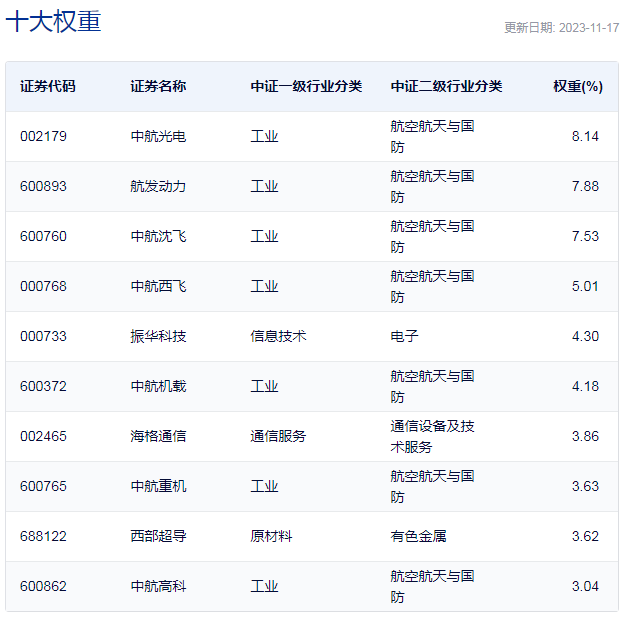The height and width of the screenshot is (622, 625).
Task: Click weight value 8.14
Action: coord(585,136)
